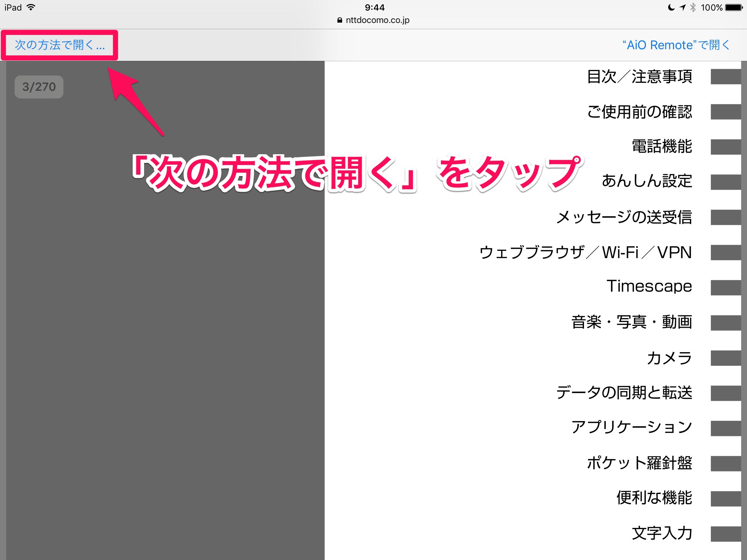
Task: Open the 'ご使用前の確認' chapter entry
Action: [639, 112]
